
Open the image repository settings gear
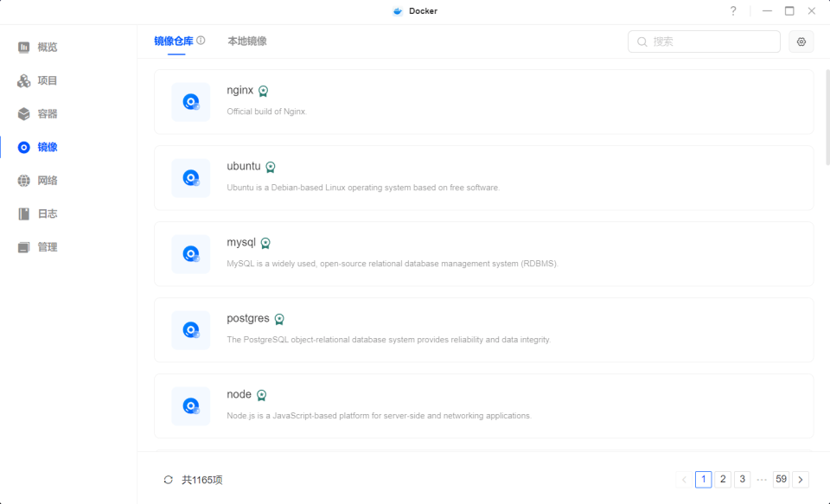(801, 41)
